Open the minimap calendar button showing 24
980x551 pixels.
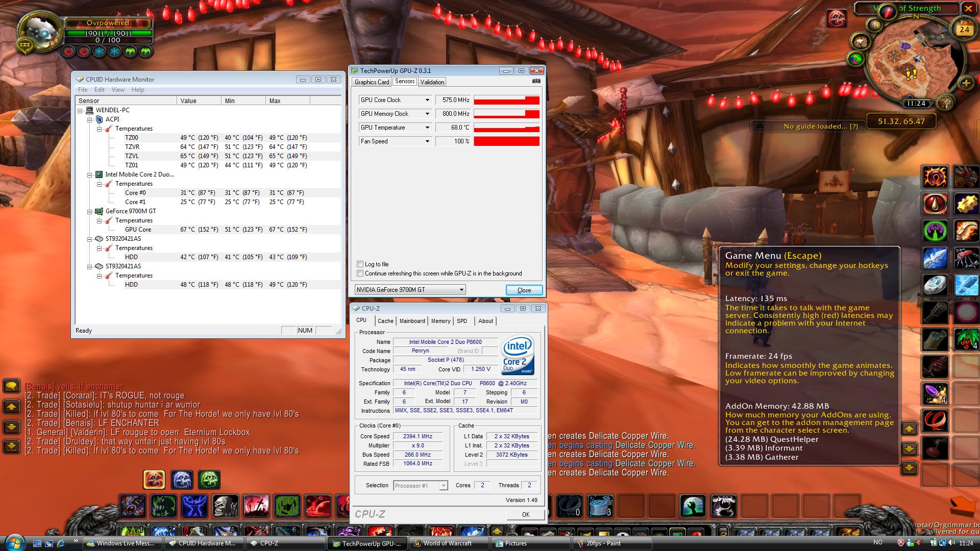tap(964, 30)
